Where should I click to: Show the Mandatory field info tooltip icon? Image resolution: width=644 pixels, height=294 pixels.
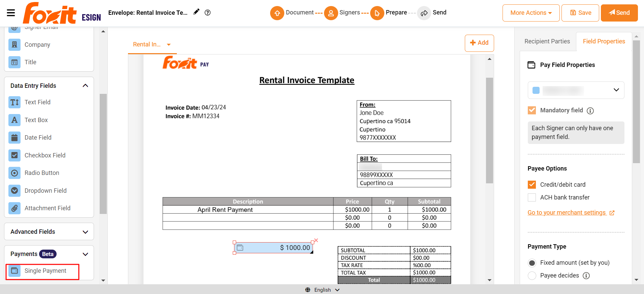click(590, 111)
